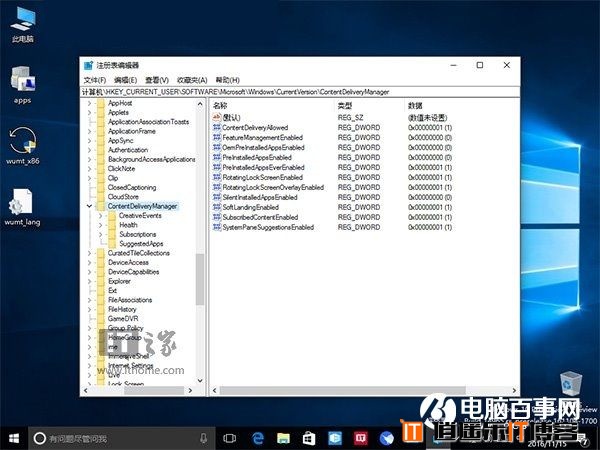This screenshot has height=450, width=600.
Task: Select the GameDVR key
Action: pos(123,319)
